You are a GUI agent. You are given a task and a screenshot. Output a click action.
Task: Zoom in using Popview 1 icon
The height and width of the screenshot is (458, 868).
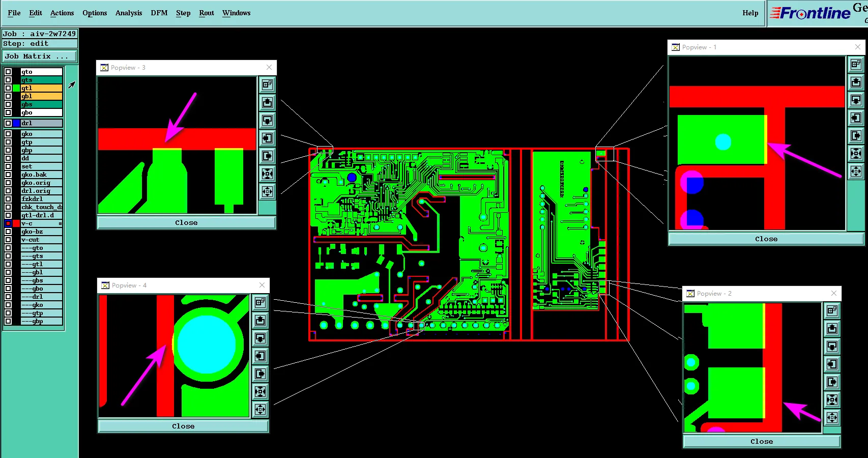(x=856, y=153)
